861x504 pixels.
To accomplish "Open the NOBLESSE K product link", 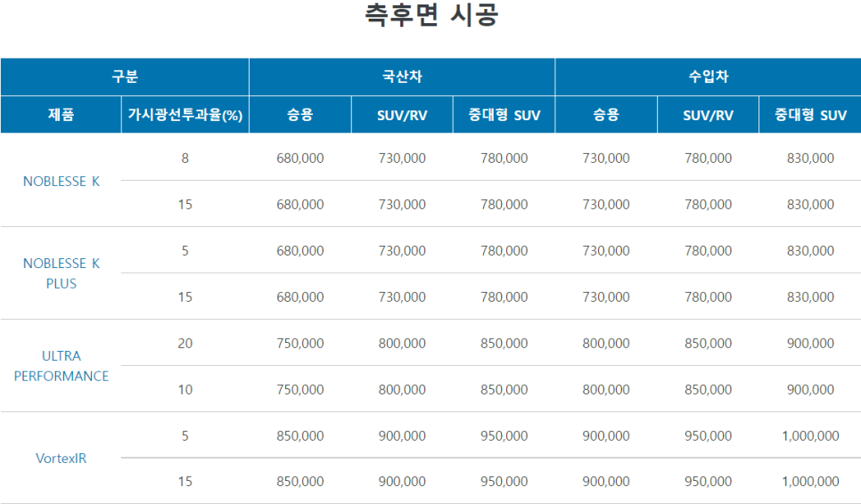I will [x=61, y=182].
